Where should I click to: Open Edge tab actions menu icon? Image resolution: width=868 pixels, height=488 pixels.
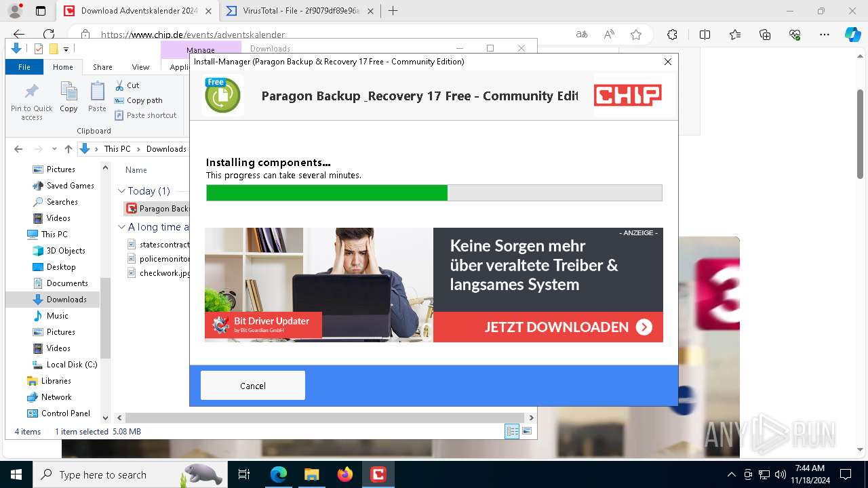(x=41, y=11)
